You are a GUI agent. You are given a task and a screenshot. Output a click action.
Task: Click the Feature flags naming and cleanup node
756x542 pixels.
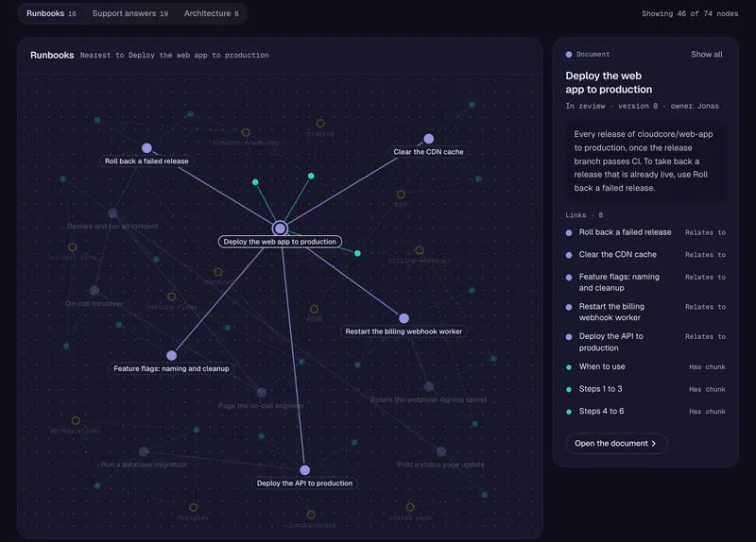172,356
